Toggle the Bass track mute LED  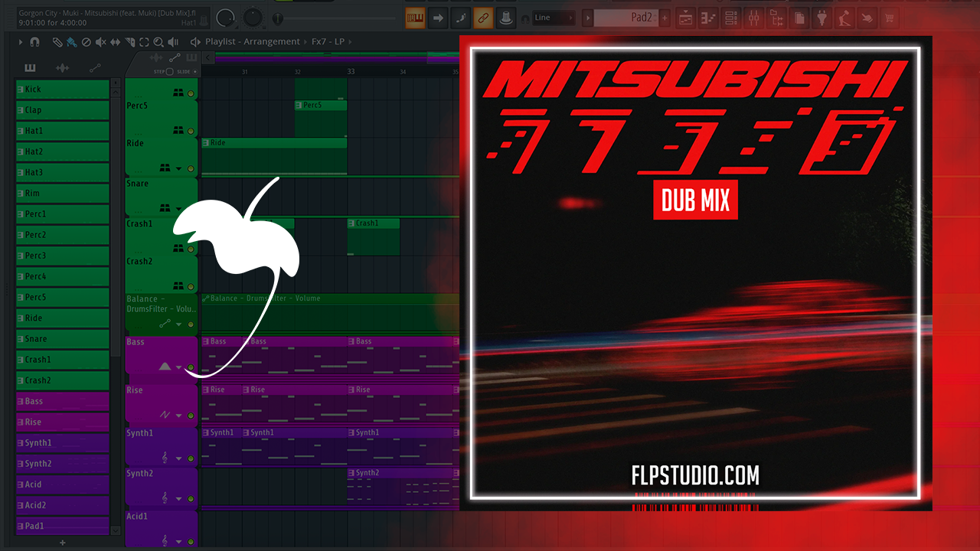tap(191, 367)
